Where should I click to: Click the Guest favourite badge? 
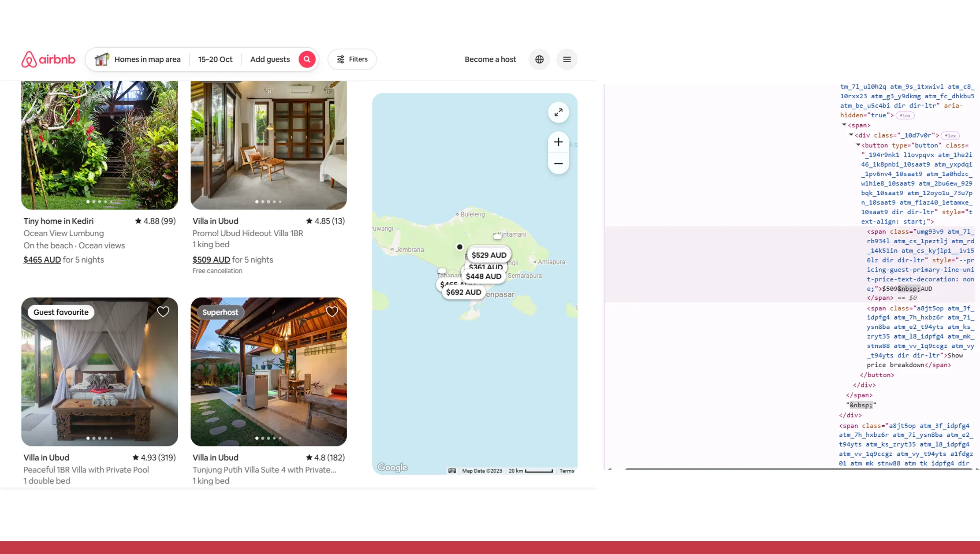pos(61,312)
